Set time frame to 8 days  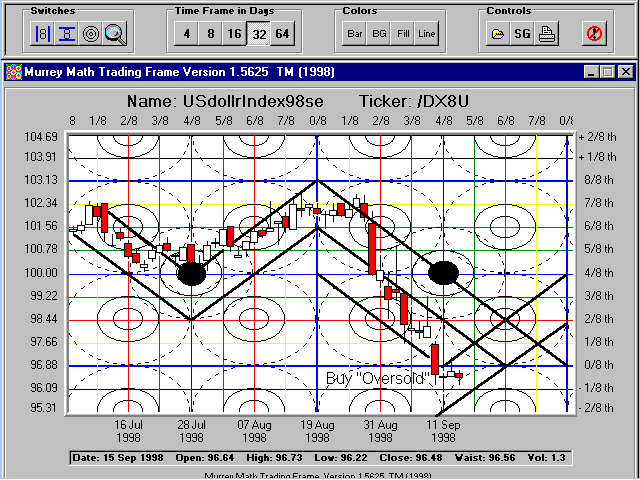[x=209, y=33]
